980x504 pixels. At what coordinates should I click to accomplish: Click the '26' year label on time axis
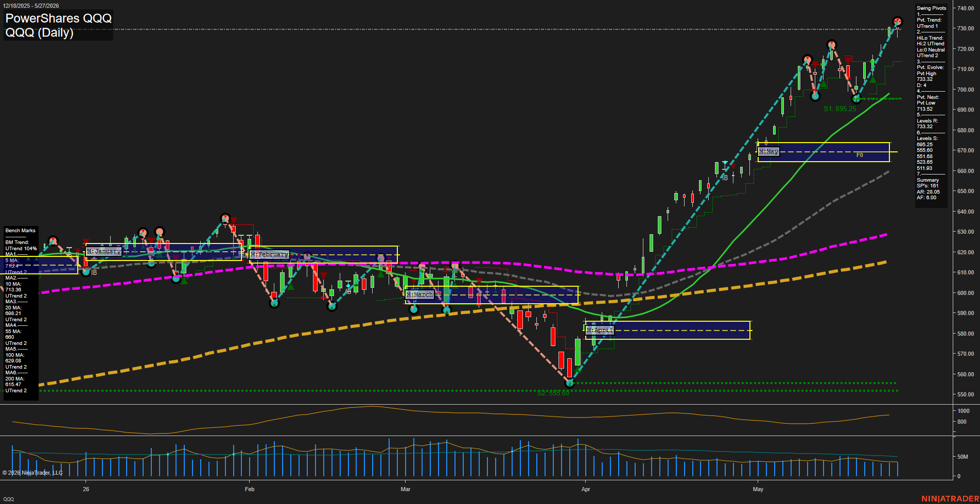pos(86,489)
